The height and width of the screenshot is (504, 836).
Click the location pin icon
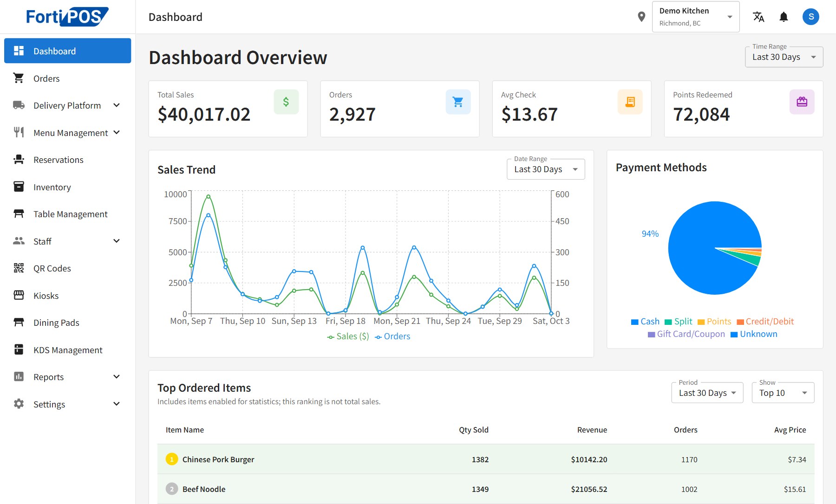[641, 17]
